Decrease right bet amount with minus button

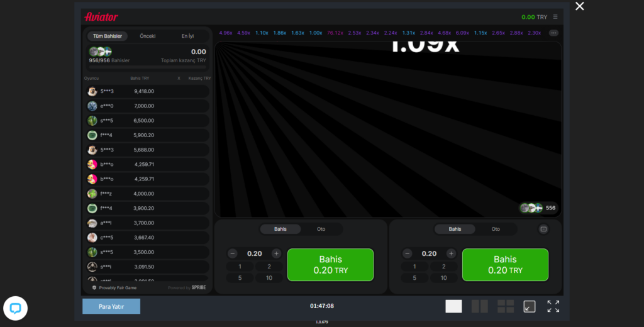click(407, 253)
